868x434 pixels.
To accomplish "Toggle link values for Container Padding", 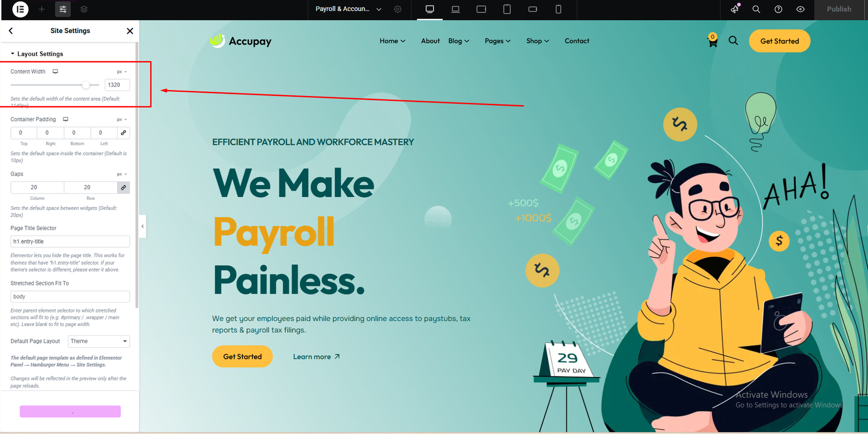I will tap(124, 133).
